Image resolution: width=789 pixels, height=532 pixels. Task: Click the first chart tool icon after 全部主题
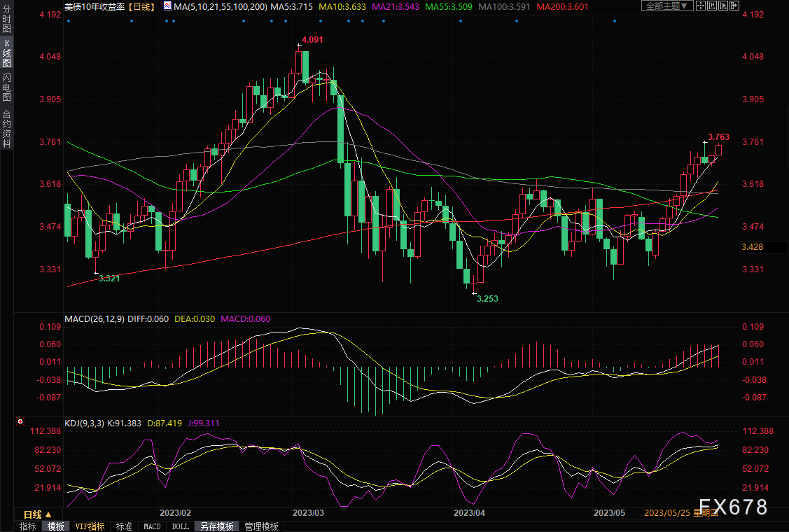[701, 6]
